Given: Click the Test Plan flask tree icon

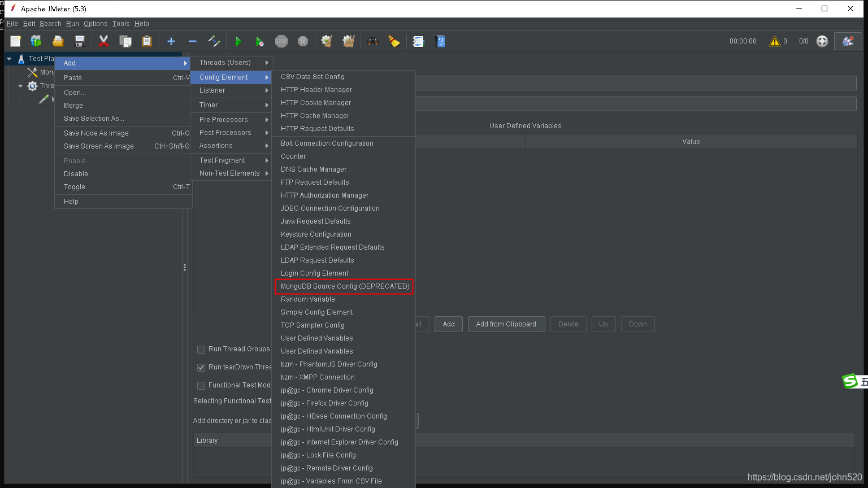Looking at the screenshot, I should [x=21, y=59].
